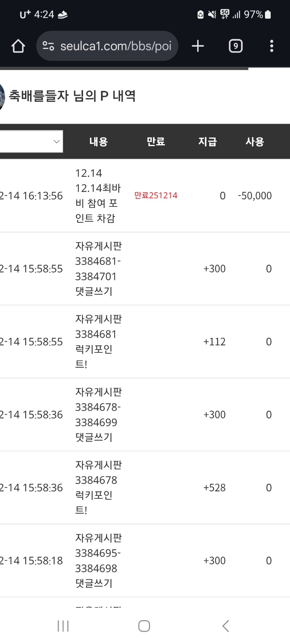Viewport: 290px width, 644px height.
Task: Open the tab switcher showing 9 tabs
Action: pyautogui.click(x=235, y=46)
